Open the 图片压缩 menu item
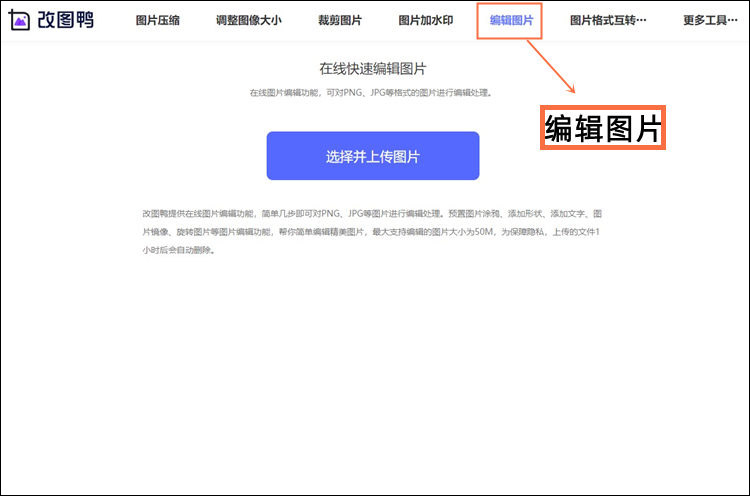This screenshot has width=750, height=496. point(158,21)
